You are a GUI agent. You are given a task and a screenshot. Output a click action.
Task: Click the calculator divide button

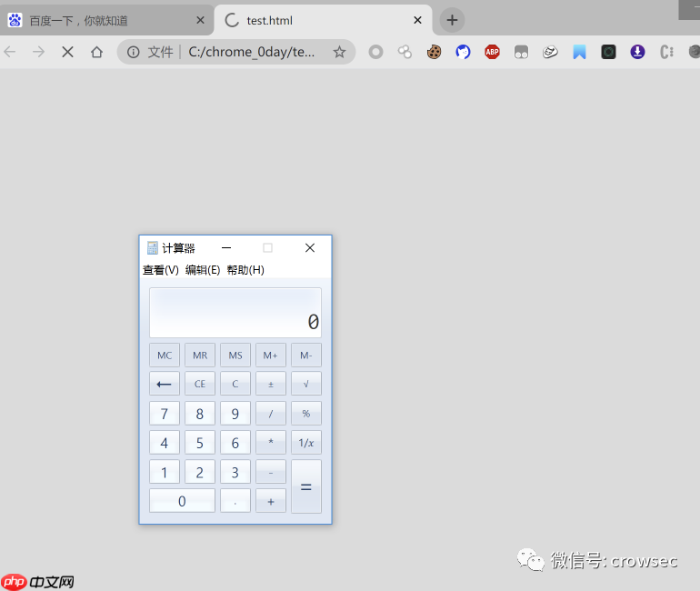pyautogui.click(x=271, y=414)
